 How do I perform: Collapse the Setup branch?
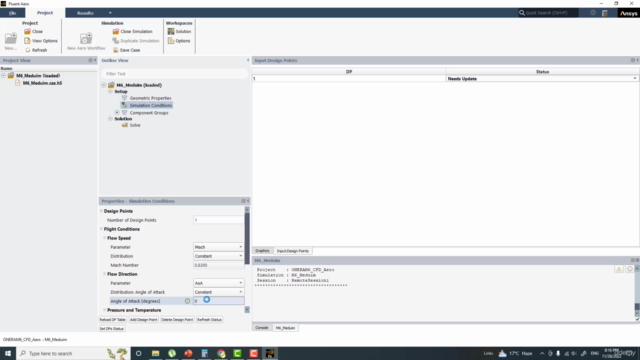click(x=110, y=92)
